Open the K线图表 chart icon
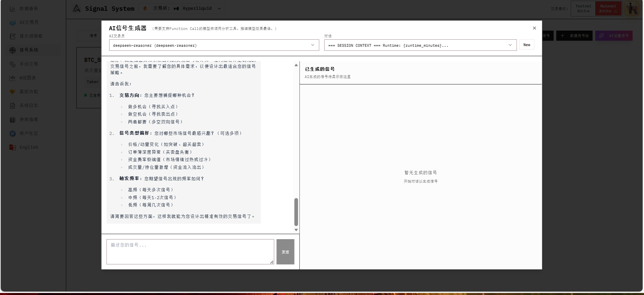 click(12, 78)
